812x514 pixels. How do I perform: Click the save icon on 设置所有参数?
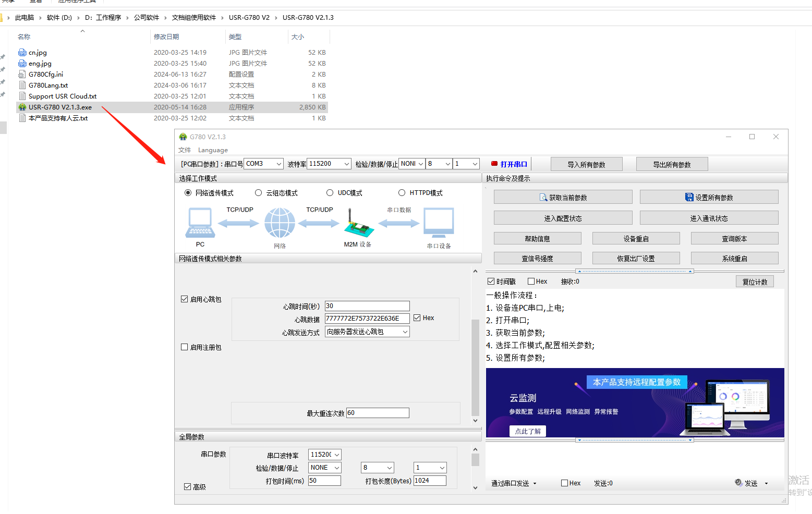[x=689, y=197]
